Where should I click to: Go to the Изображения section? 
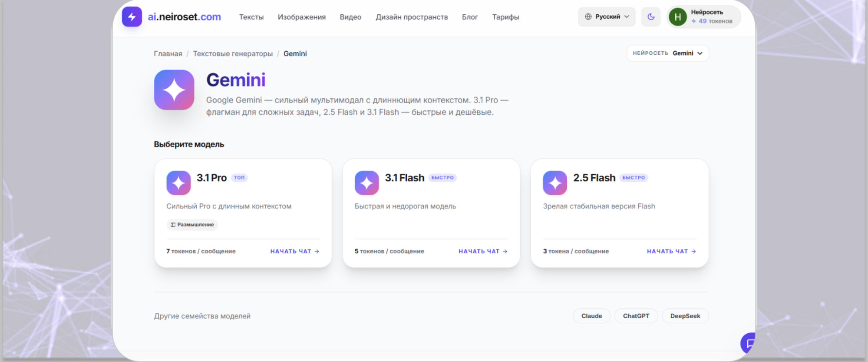tap(302, 17)
